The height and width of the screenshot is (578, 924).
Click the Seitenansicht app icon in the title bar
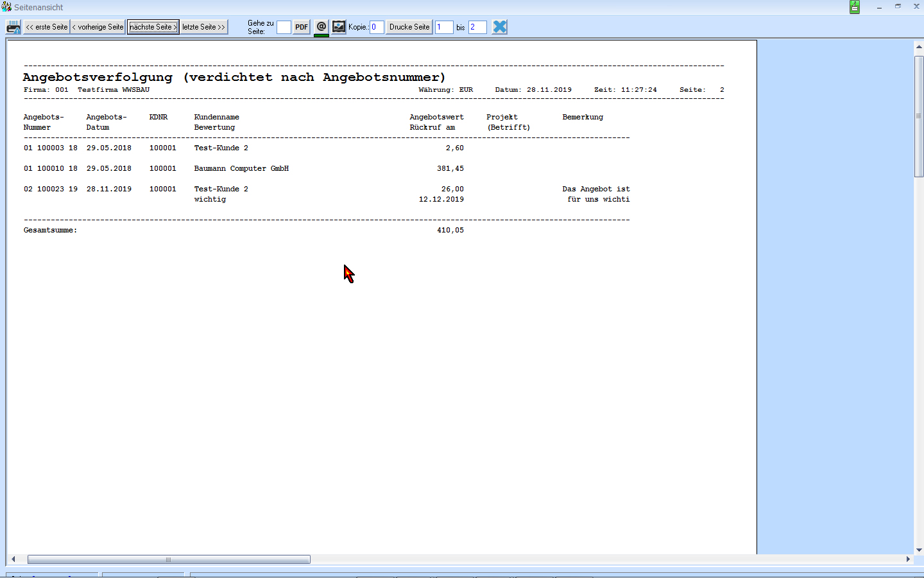pyautogui.click(x=6, y=6)
